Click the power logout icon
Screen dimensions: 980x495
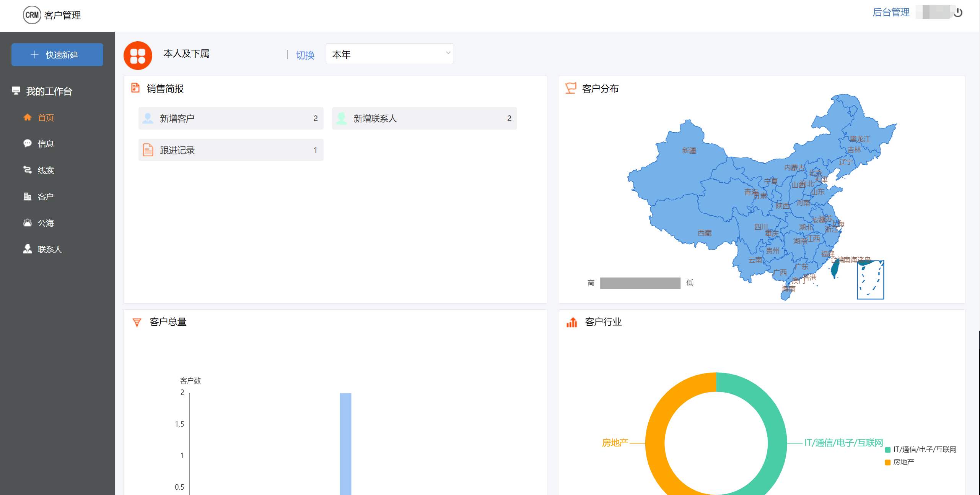958,13
